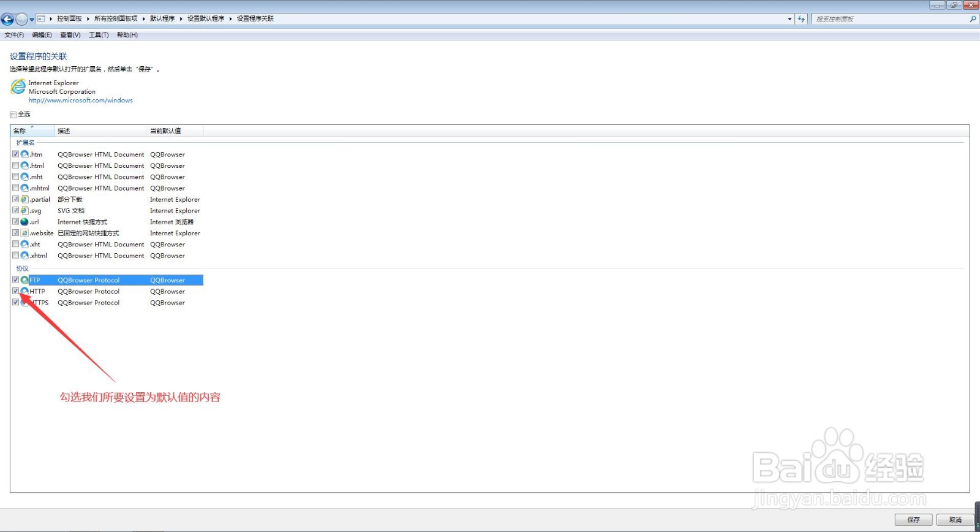The height and width of the screenshot is (532, 980).
Task: Sort by the 描述 column header
Action: (x=100, y=131)
